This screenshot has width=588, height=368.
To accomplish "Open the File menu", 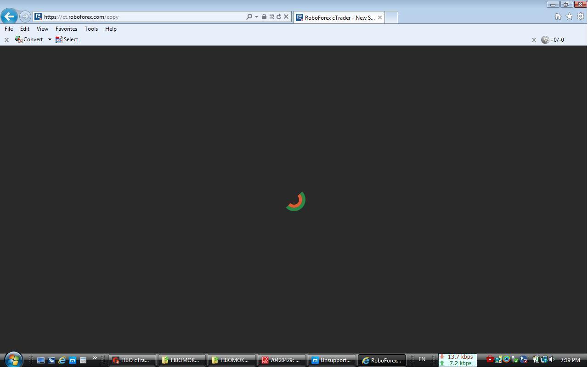I will click(9, 28).
